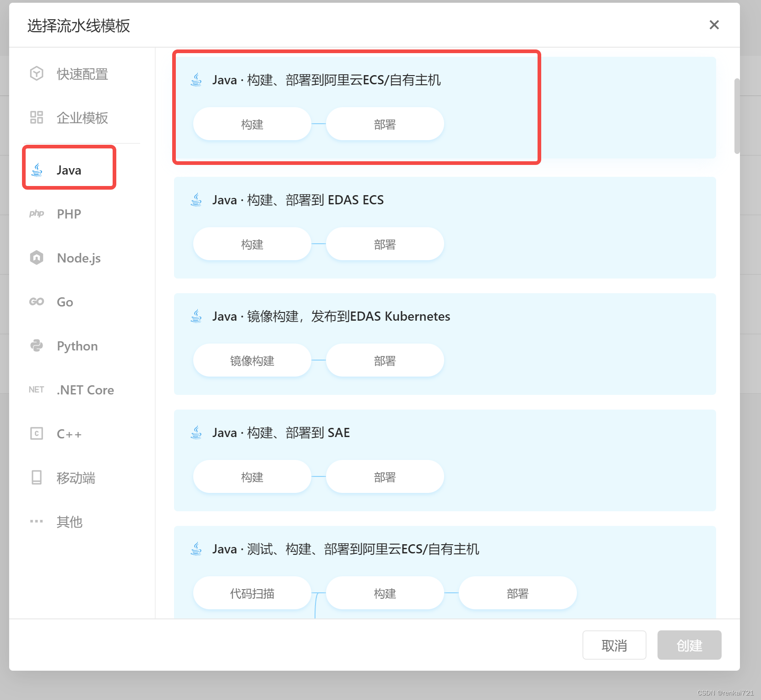Click the GO logo icon in the sidebar
This screenshot has height=700, width=761.
[x=37, y=301]
